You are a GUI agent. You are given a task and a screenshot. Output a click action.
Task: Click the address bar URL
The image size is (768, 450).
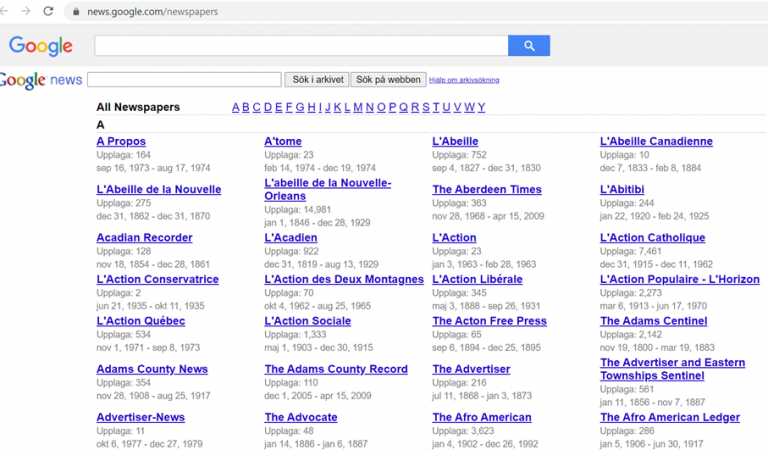pos(152,11)
